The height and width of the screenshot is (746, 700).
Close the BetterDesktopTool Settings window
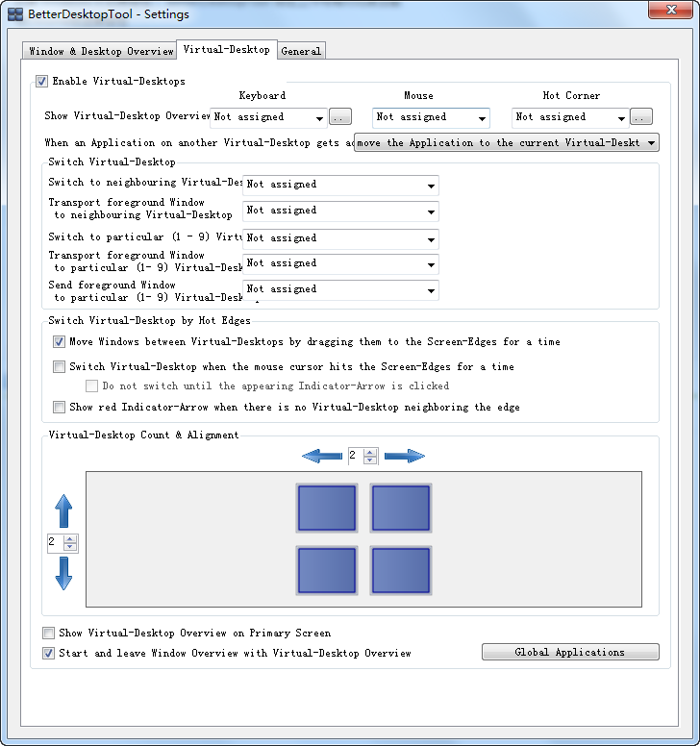(x=670, y=10)
